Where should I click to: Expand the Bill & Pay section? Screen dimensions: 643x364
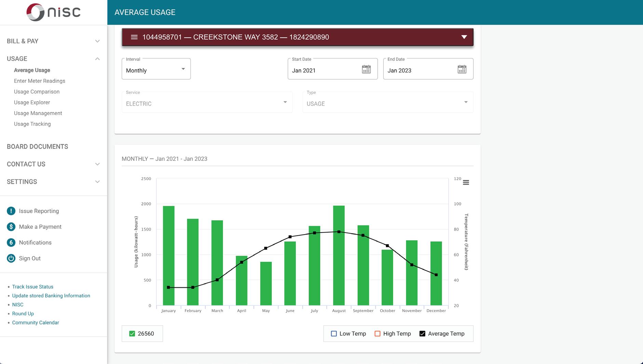tap(54, 41)
